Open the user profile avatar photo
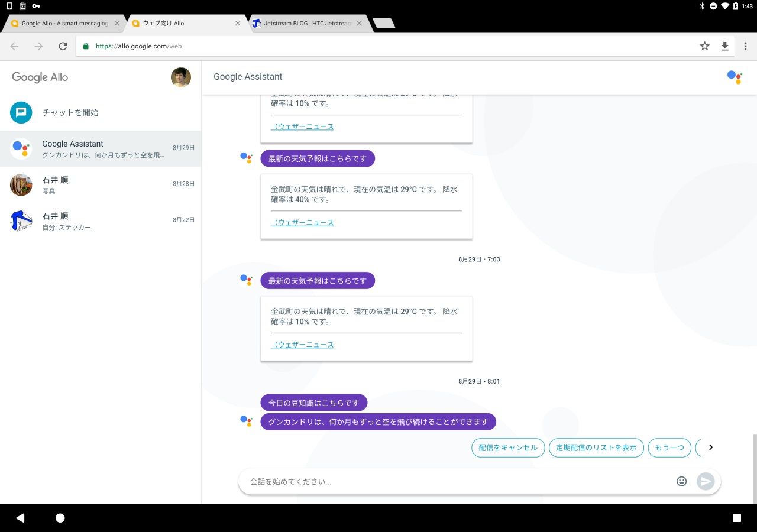This screenshot has height=532, width=757. click(x=181, y=77)
